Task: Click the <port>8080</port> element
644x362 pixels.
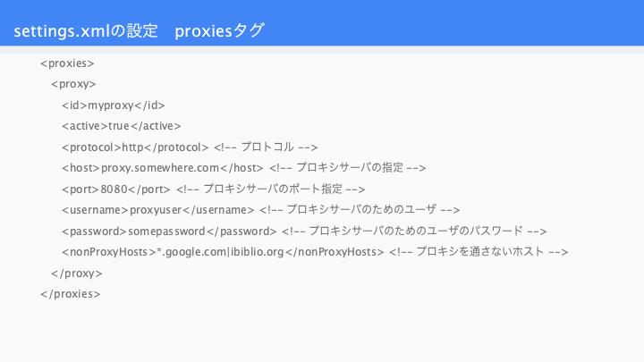Action: click(x=115, y=189)
